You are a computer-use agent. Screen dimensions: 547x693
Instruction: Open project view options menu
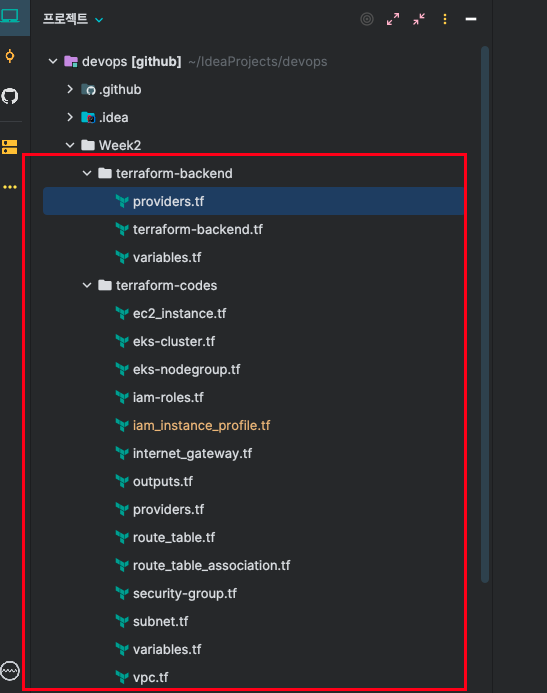[x=445, y=19]
